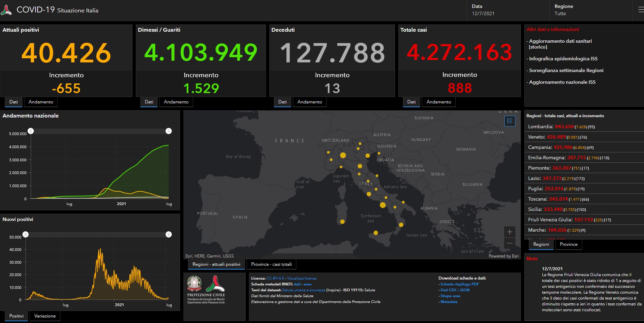Viewport: 644px width, 323px height.
Task: Open Infografica epidemiologica ISS link
Action: tap(563, 59)
